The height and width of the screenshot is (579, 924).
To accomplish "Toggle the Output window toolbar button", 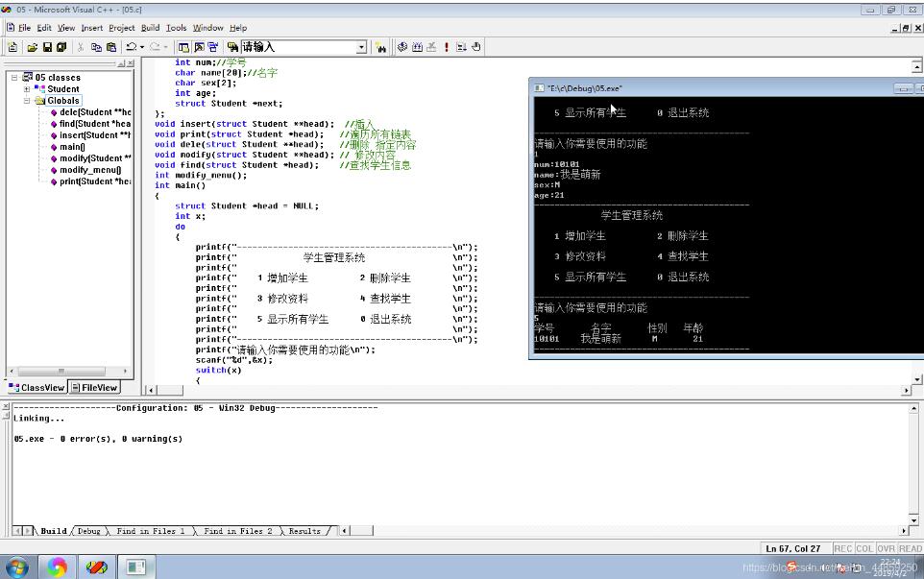I will coord(199,47).
